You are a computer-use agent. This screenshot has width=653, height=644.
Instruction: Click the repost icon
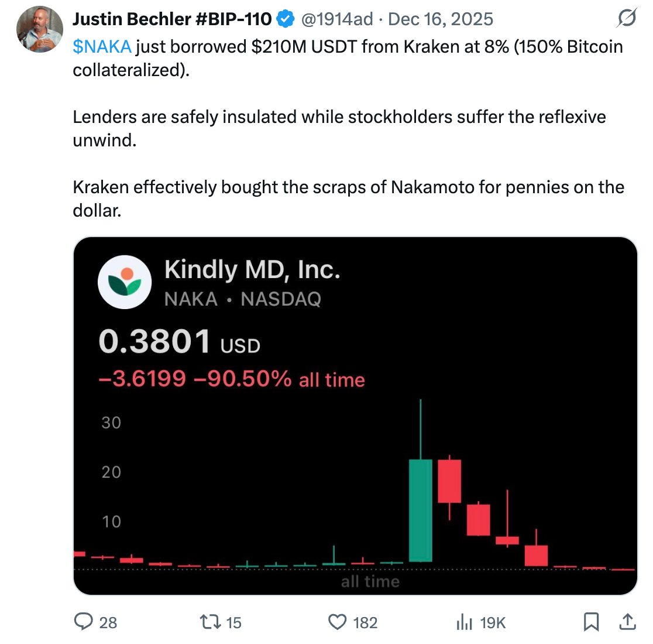[211, 622]
